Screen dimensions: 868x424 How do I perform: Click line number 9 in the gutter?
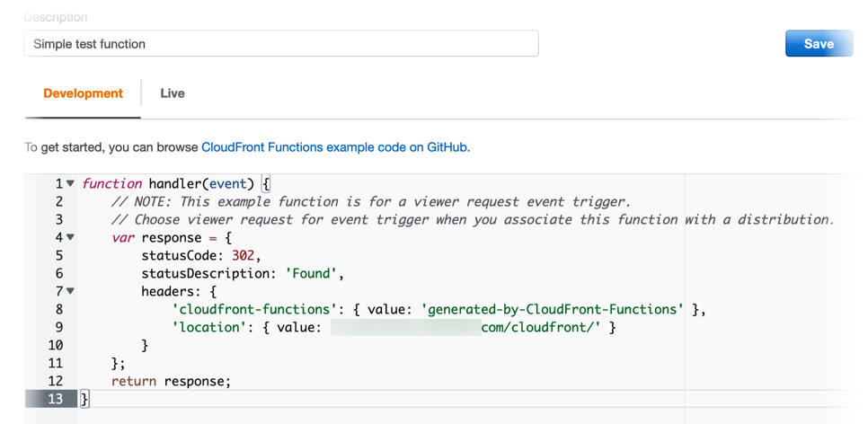(x=58, y=327)
